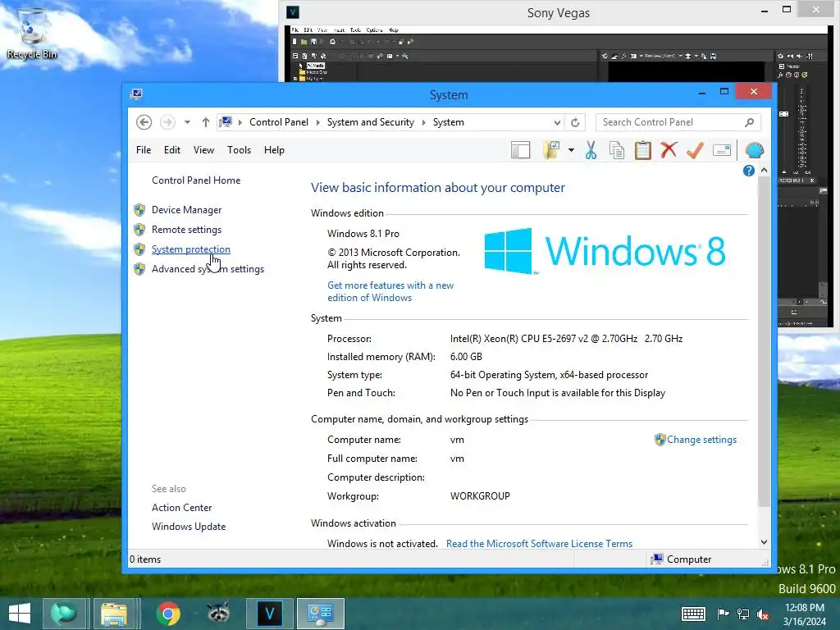Image resolution: width=840 pixels, height=630 pixels.
Task: Open File Explorer from taskbar
Action: tap(114, 614)
